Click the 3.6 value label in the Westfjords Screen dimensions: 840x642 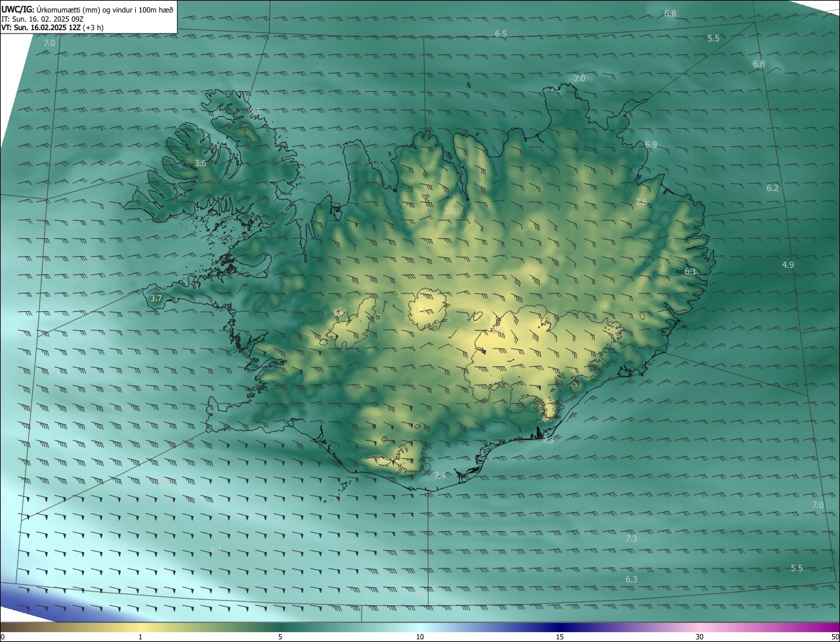[200, 163]
